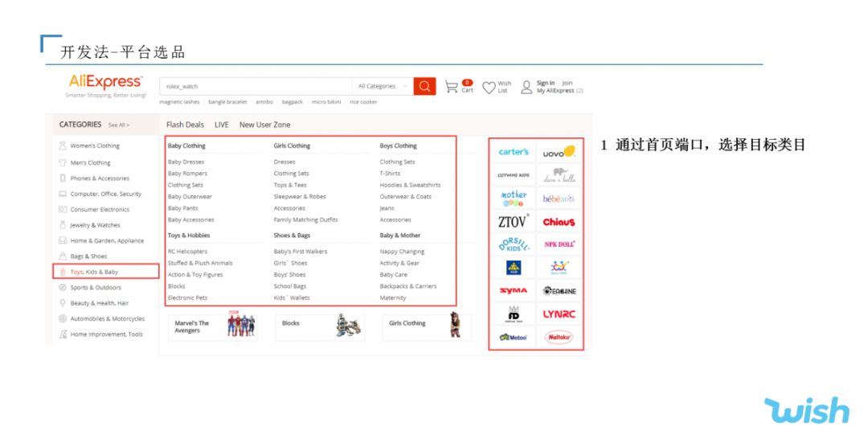Select Toys, Kids & Baby category
868x443 pixels.
(x=105, y=271)
